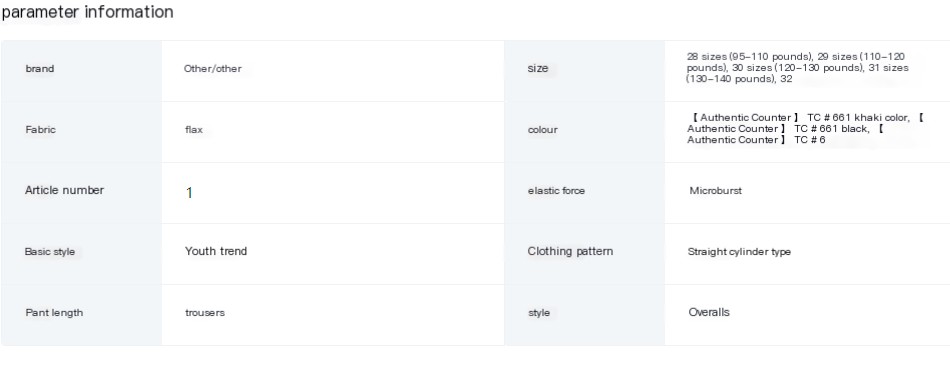Click the 'parameter information' heading

[87, 12]
